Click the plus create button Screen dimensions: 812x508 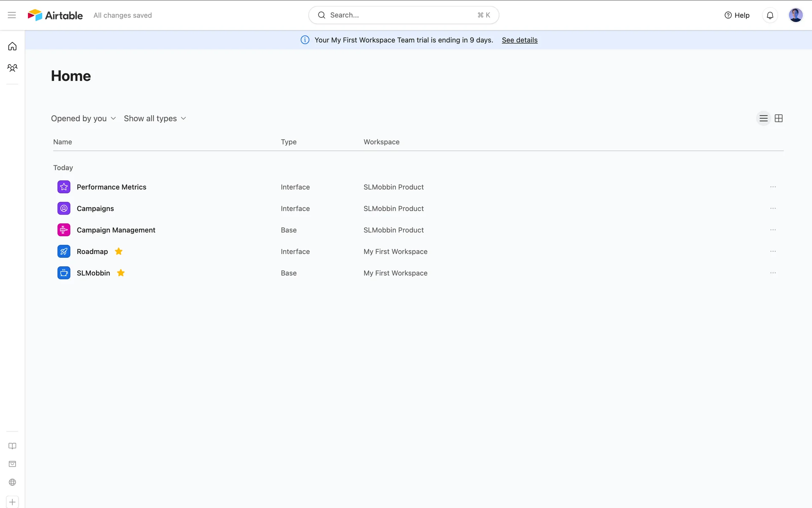point(12,502)
